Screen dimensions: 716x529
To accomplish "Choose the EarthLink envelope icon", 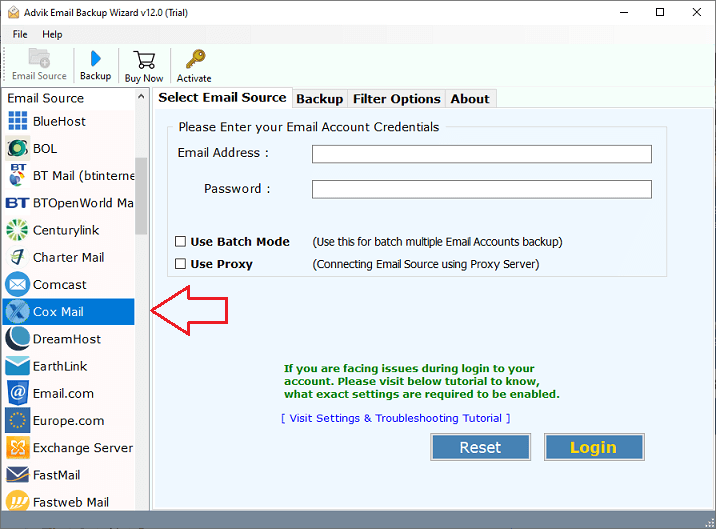I will point(17,366).
